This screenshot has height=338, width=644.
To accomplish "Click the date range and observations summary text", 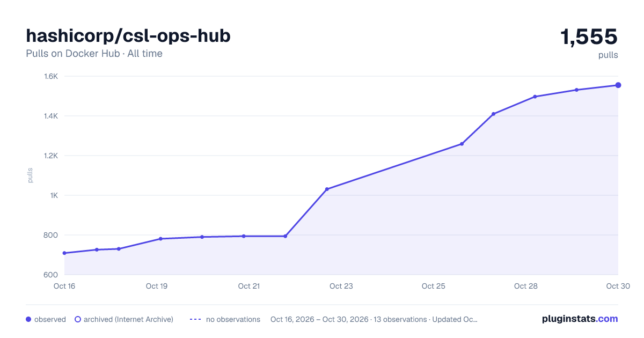I will (374, 319).
